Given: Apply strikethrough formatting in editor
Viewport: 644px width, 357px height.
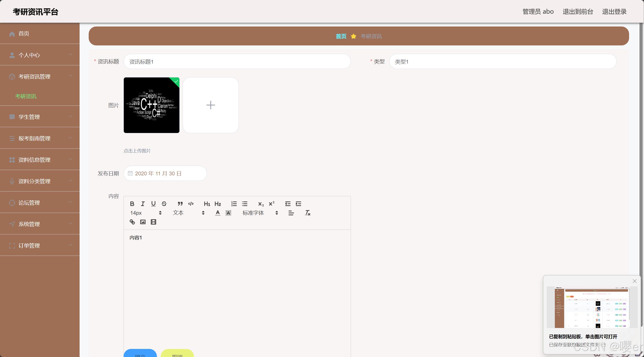Looking at the screenshot, I should click(x=164, y=204).
